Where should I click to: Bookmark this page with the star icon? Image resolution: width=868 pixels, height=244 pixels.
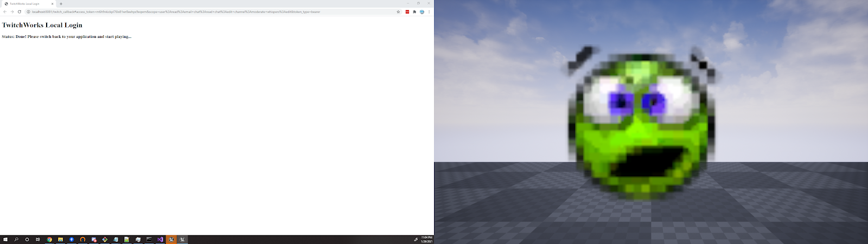point(398,11)
